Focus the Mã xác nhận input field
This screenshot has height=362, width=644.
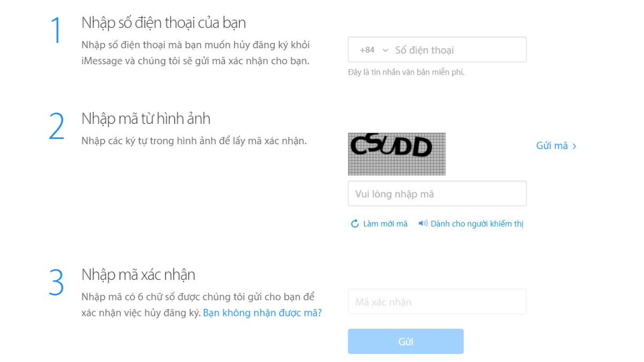(x=437, y=301)
